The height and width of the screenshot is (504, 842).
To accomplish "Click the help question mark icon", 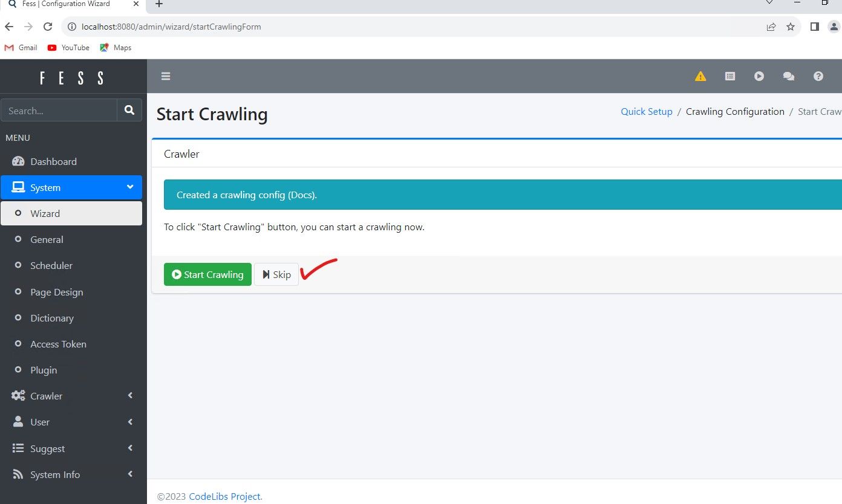I will 818,76.
